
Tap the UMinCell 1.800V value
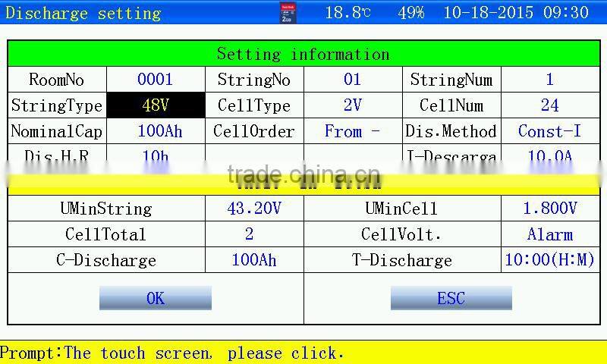(x=550, y=209)
